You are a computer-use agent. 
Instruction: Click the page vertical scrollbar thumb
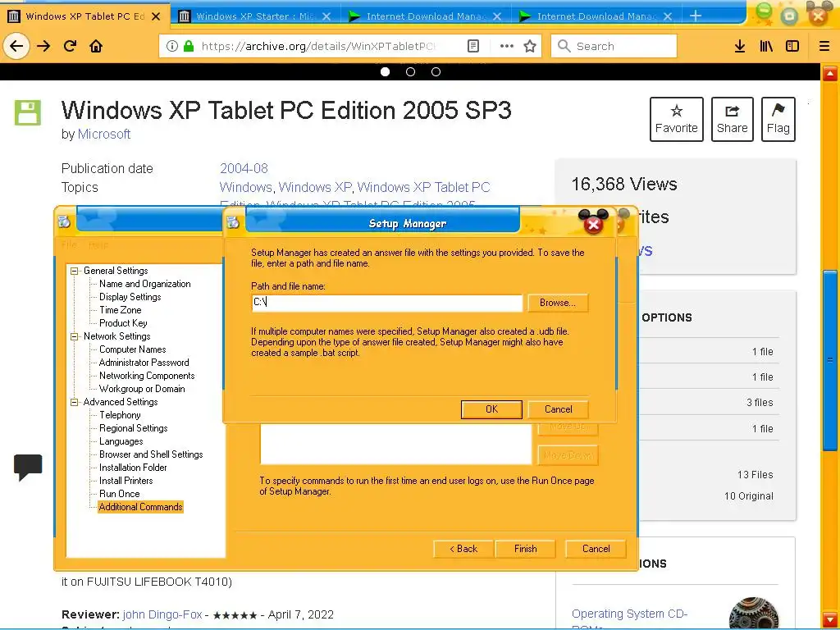(x=830, y=360)
